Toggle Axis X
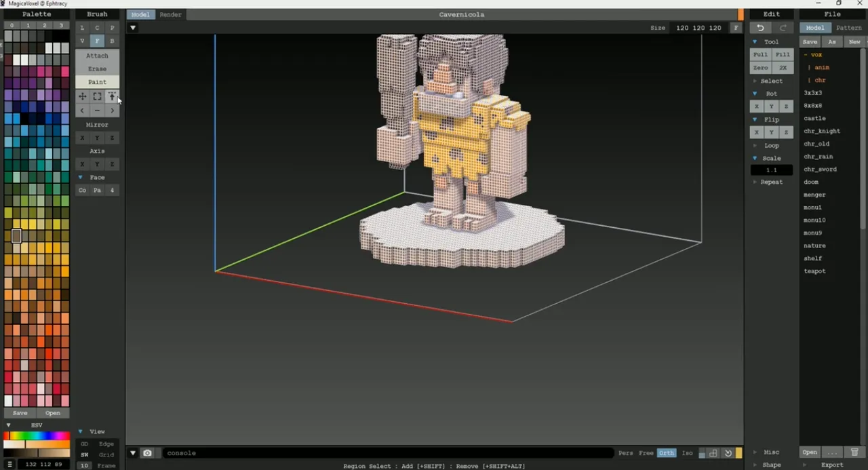 82,164
